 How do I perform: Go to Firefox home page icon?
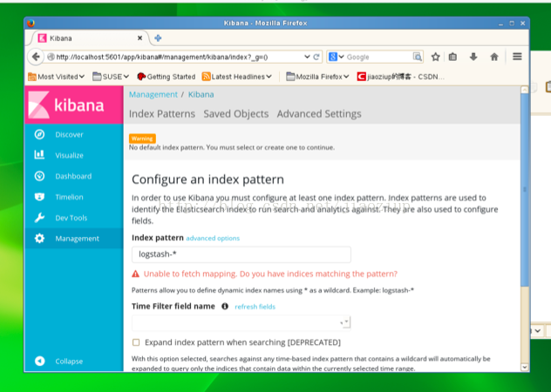click(x=494, y=57)
